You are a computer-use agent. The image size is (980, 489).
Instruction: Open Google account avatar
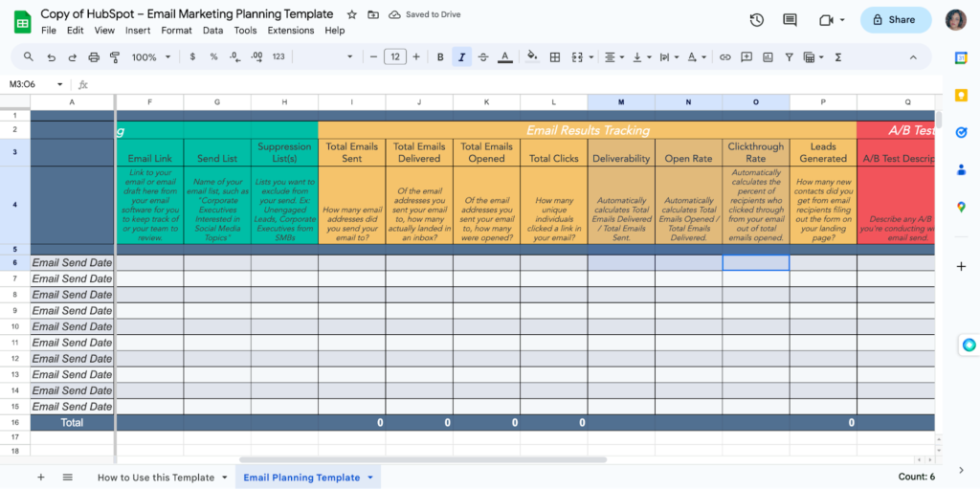pos(956,20)
